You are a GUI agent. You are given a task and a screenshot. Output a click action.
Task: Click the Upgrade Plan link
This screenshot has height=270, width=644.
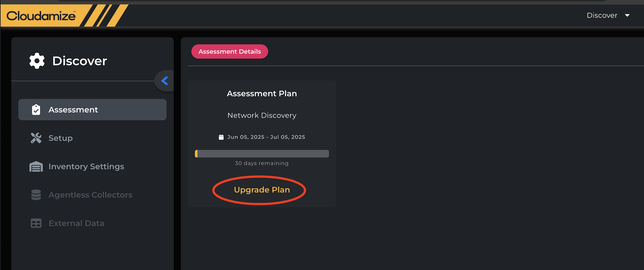[x=262, y=190]
